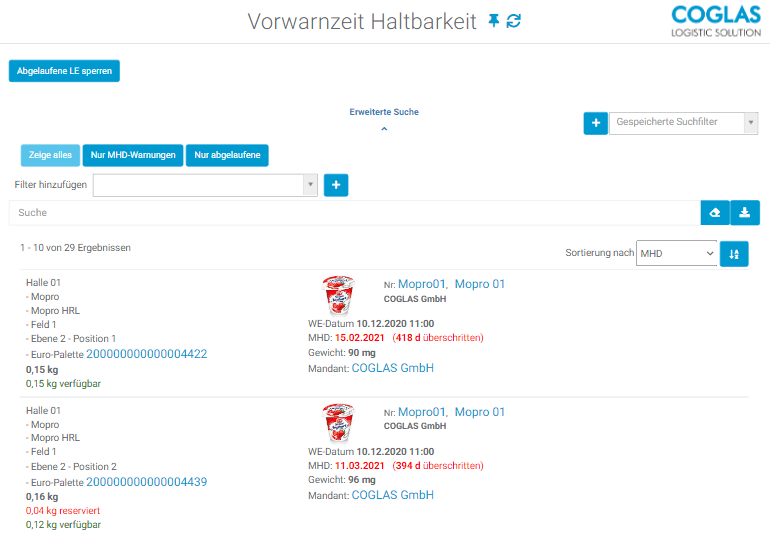Open Gespeicherte Suchfilter dropdown
Screen dimensions: 770x534
[x=684, y=123]
